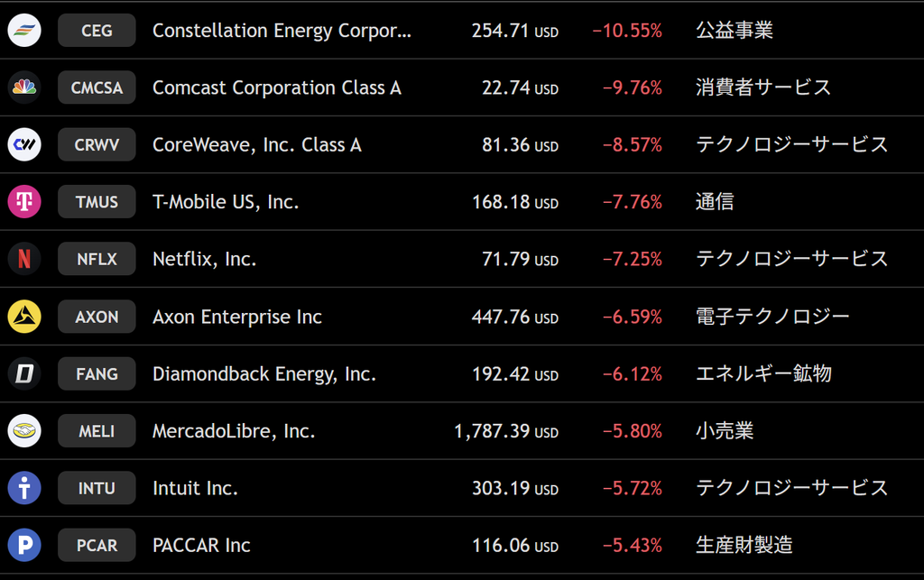Open the Axon Enterprise Inc name link

[x=237, y=317]
